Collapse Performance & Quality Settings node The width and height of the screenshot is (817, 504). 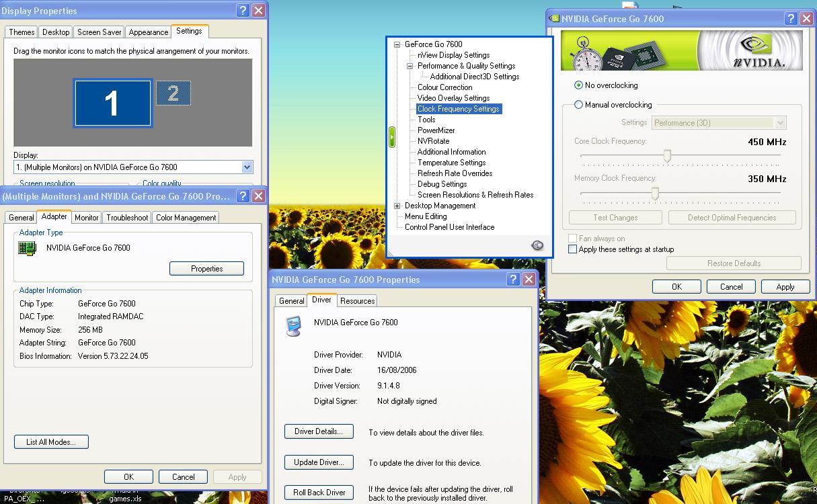click(x=410, y=66)
